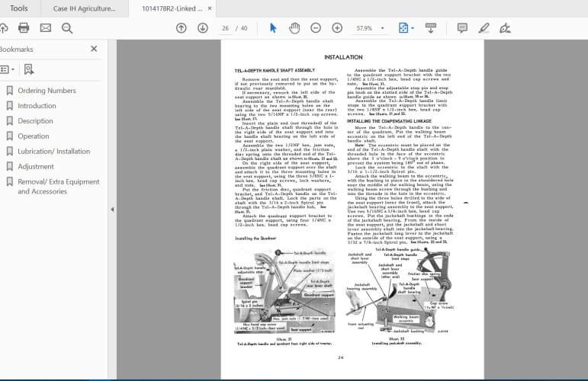Viewport: 588px width, 381px height.
Task: Choose the Highlight pen tool
Action: pyautogui.click(x=484, y=28)
